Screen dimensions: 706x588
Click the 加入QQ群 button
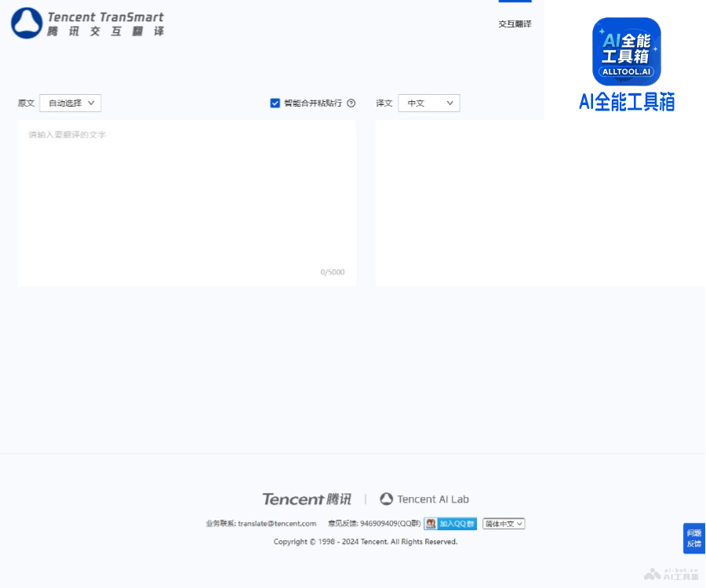coord(450,524)
